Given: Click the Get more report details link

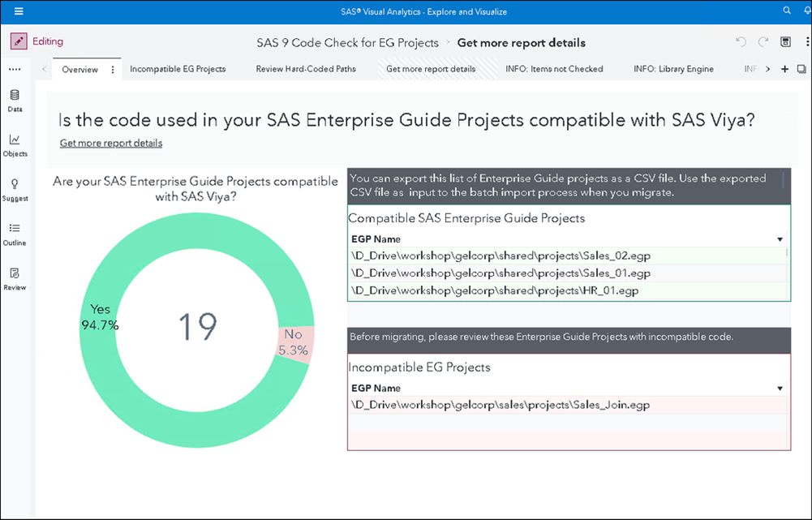Looking at the screenshot, I should 110,143.
